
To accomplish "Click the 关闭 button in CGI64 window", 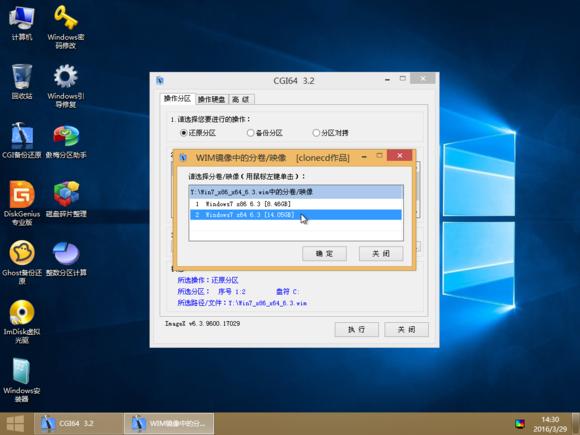I will click(x=406, y=329).
